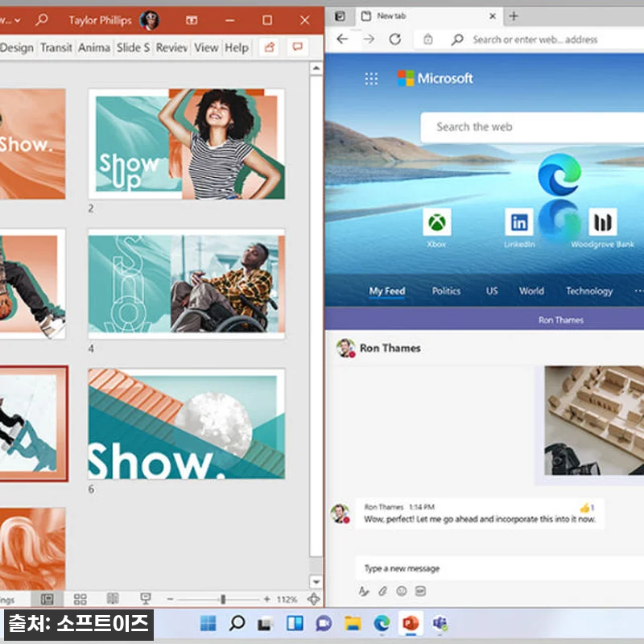The width and height of the screenshot is (644, 644).
Task: Click Edge browser back arrow
Action: (x=342, y=39)
